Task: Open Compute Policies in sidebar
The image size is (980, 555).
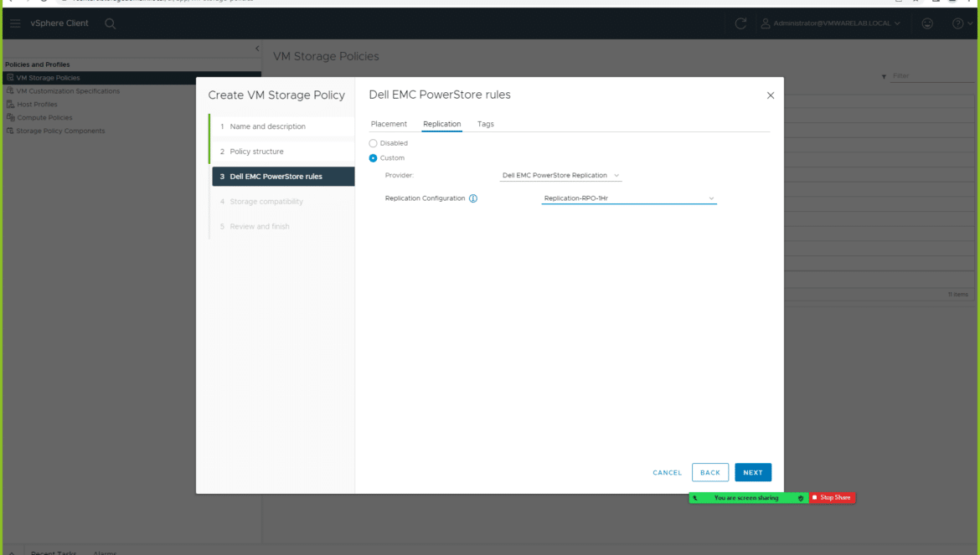Action: click(x=44, y=117)
